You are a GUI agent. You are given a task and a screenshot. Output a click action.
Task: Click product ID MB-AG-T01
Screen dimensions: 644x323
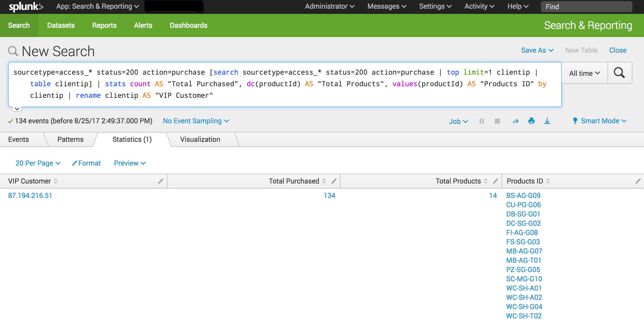[524, 260]
